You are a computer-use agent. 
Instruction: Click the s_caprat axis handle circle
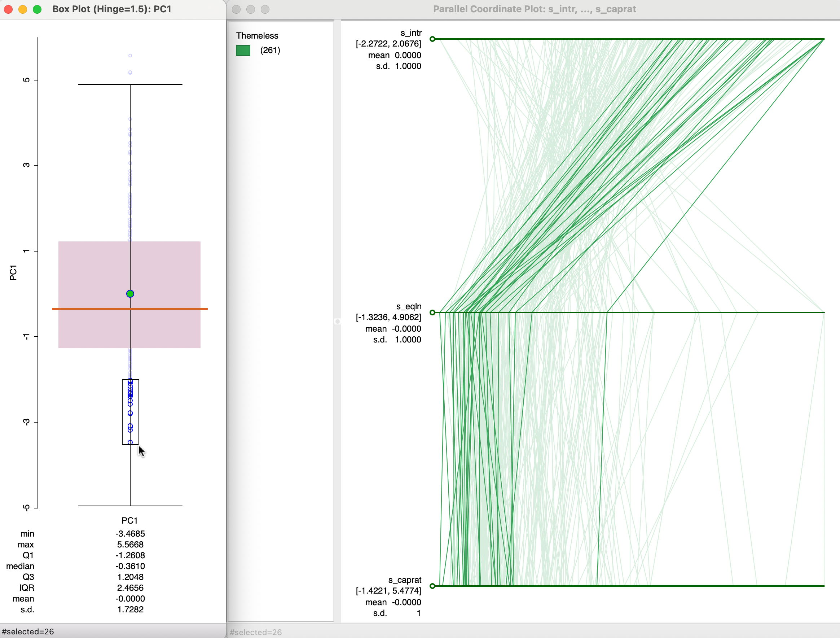tap(432, 586)
